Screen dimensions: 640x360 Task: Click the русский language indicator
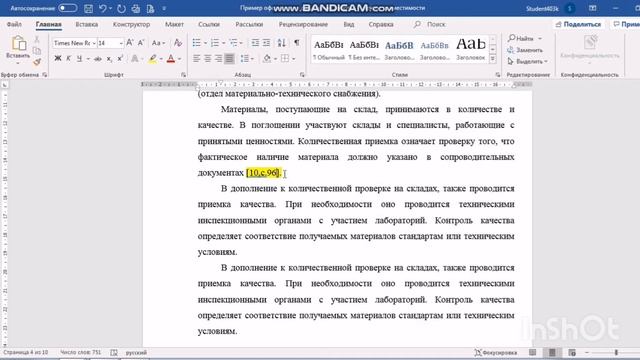[136, 352]
